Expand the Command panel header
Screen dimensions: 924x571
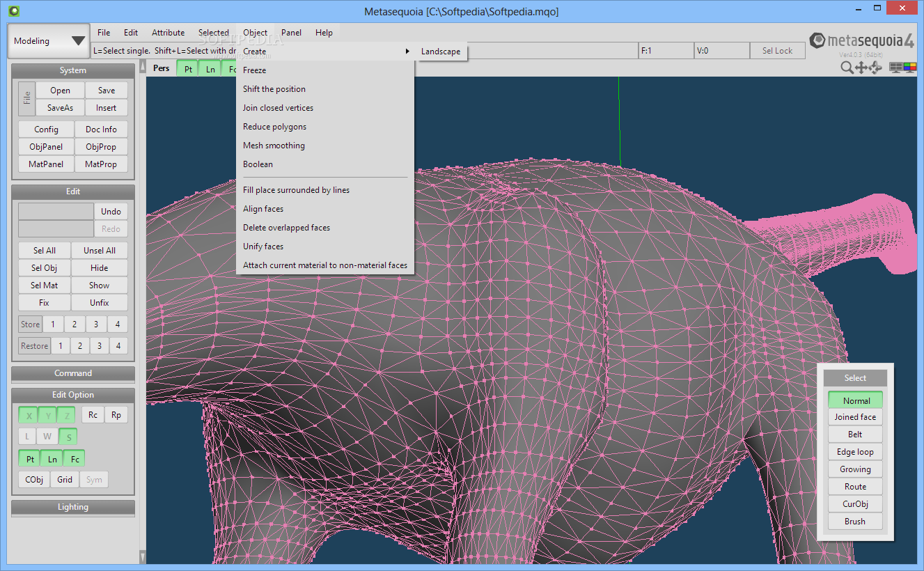[73, 373]
